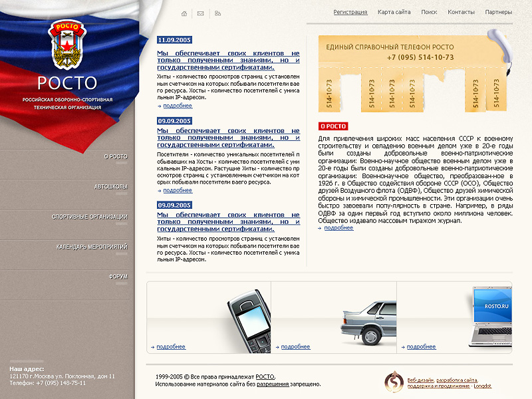The width and height of the screenshot is (532, 399).
Task: Click the 11.09.2005 date label
Action: click(x=174, y=40)
